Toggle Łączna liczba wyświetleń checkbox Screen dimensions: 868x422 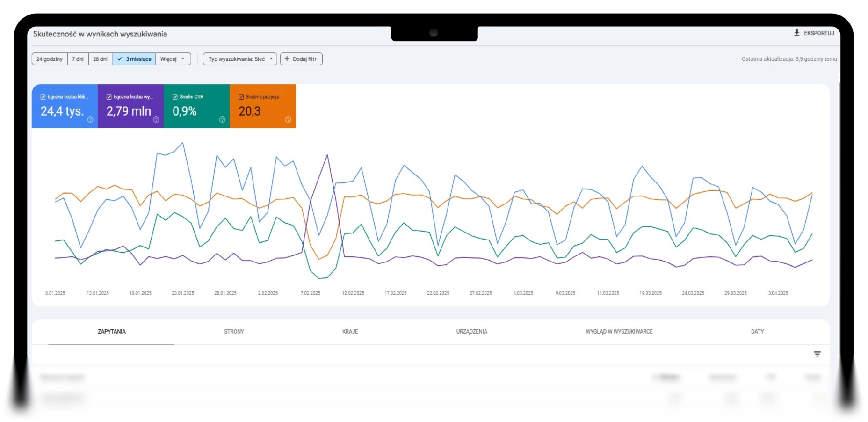point(109,97)
